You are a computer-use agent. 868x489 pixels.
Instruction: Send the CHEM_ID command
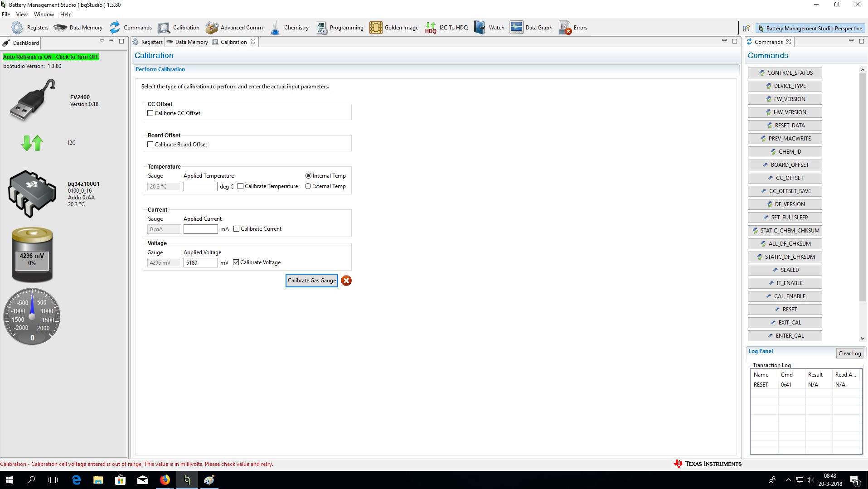tap(785, 152)
